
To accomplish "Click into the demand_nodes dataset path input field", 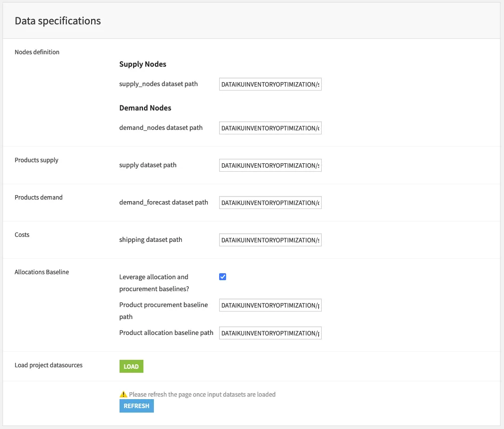I will pyautogui.click(x=270, y=128).
